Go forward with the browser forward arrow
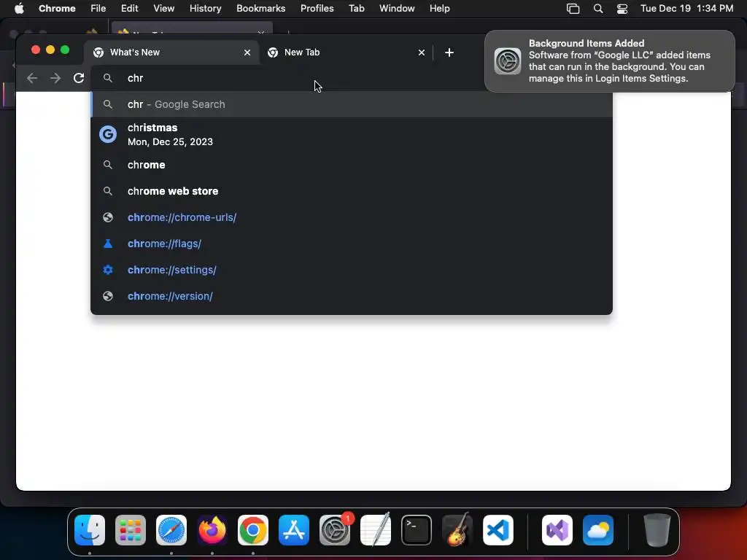The width and height of the screenshot is (747, 560). click(x=55, y=78)
